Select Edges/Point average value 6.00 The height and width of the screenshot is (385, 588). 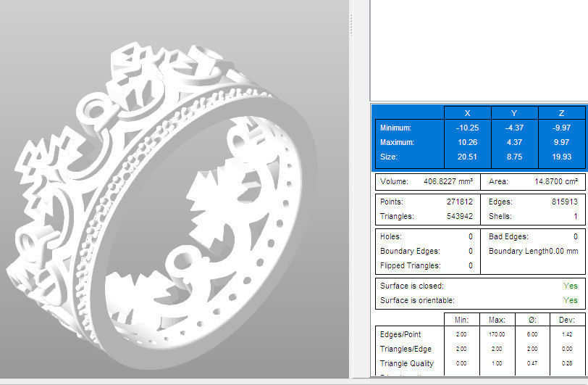pos(532,334)
